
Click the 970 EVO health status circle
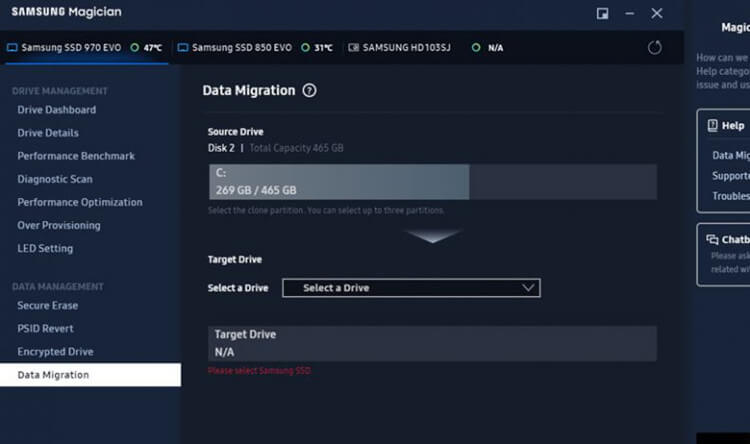[135, 47]
